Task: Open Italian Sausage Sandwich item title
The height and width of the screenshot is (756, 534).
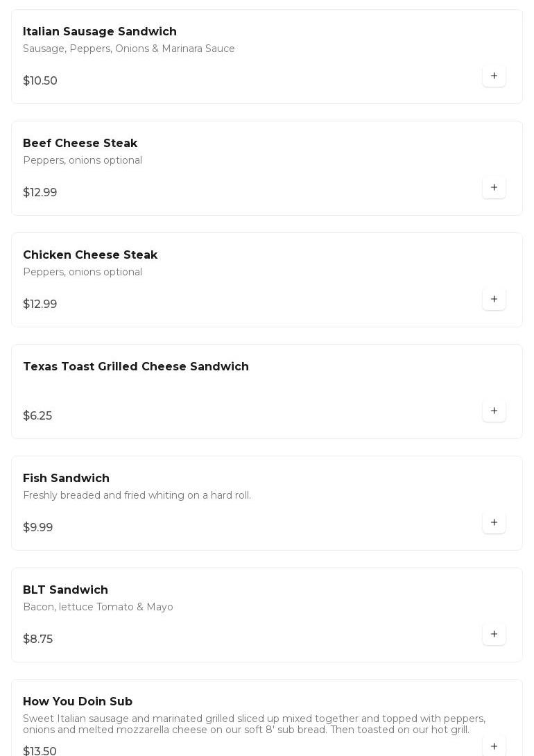Action: [x=100, y=32]
